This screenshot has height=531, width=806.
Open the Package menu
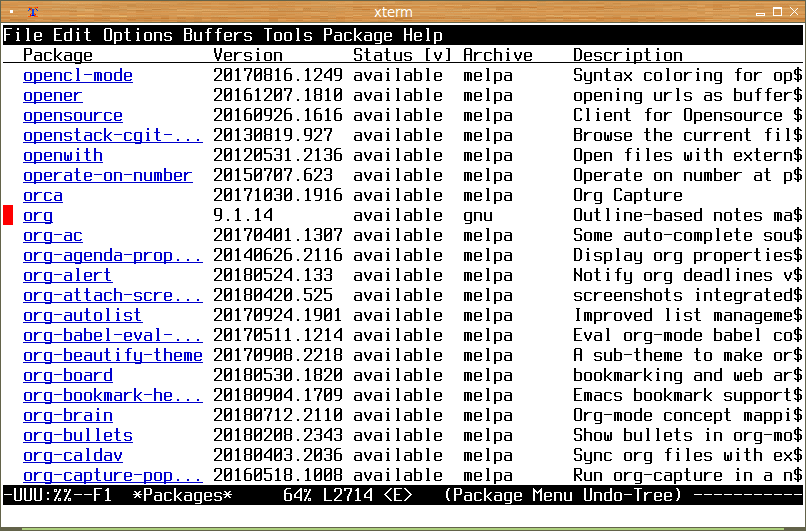point(358,35)
